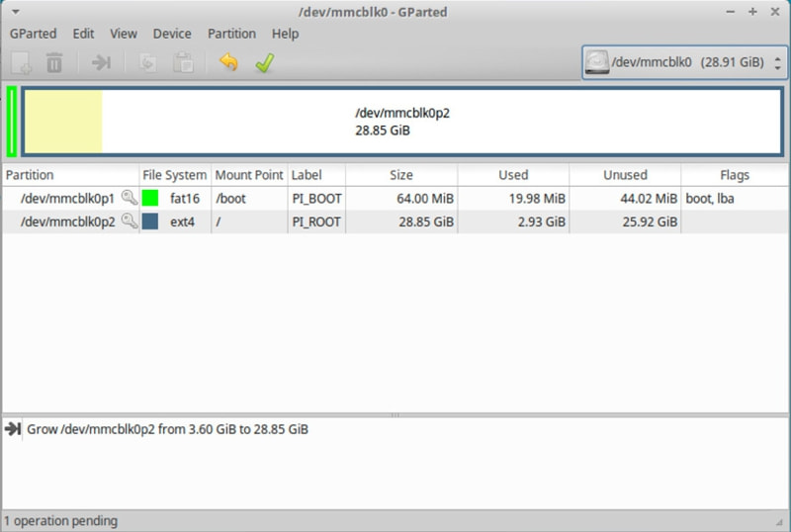Image resolution: width=791 pixels, height=532 pixels.
Task: Open the /dev/mmcblk0 device selector dropdown
Action: point(684,62)
